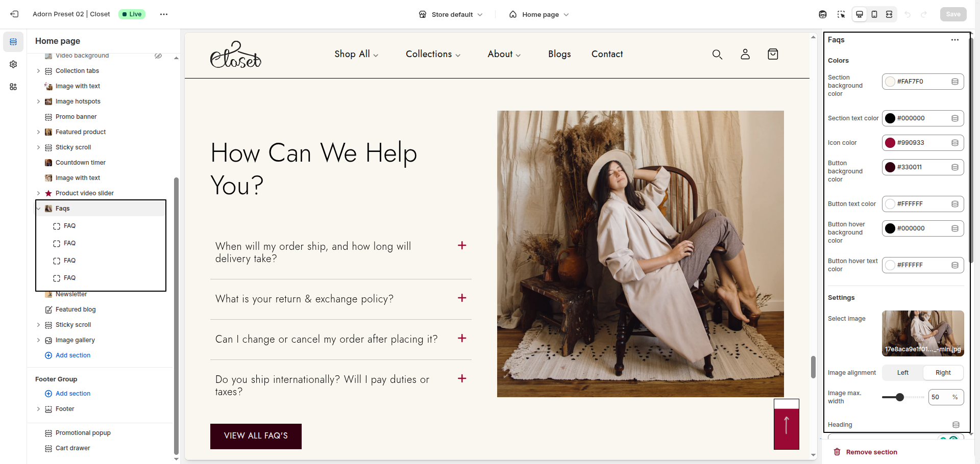This screenshot has height=464, width=980.
Task: Click the Image max. width slider handle
Action: [x=900, y=397]
